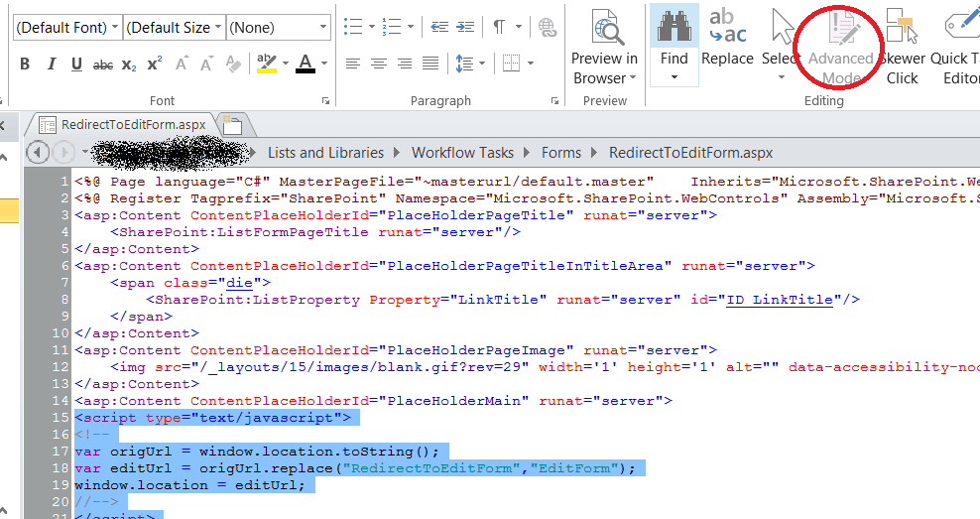Open text highlight color dropdown arrow
Screen dimensions: 980x519
pos(286,64)
